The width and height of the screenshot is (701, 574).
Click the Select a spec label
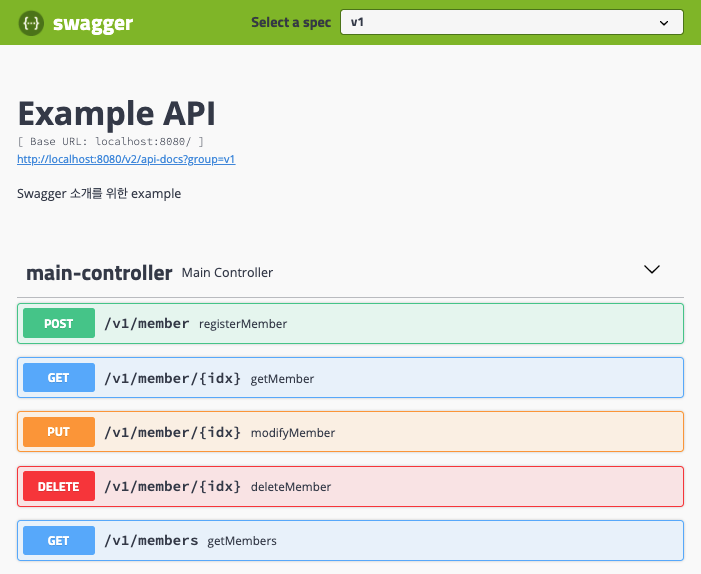point(291,22)
